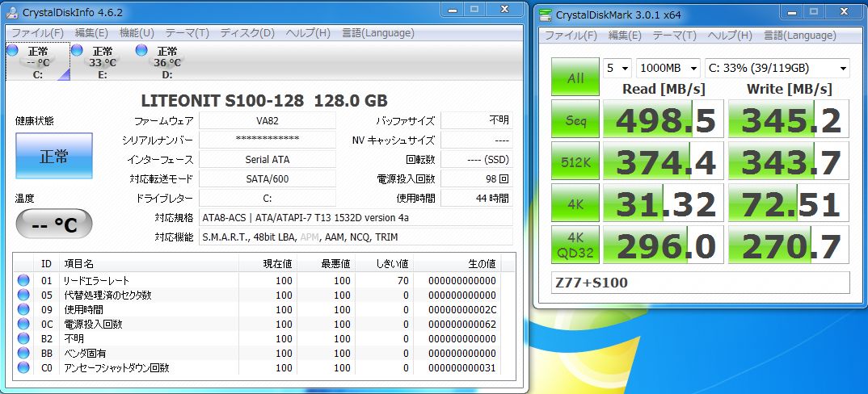Screen dimensions: 868x394
Task: Click the 現在値 column header
Action: (268, 264)
